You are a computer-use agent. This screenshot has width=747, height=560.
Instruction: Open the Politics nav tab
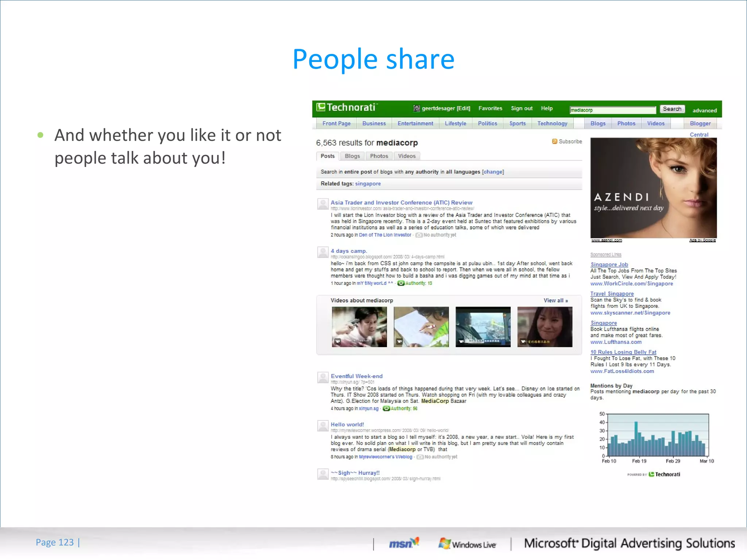click(x=487, y=124)
